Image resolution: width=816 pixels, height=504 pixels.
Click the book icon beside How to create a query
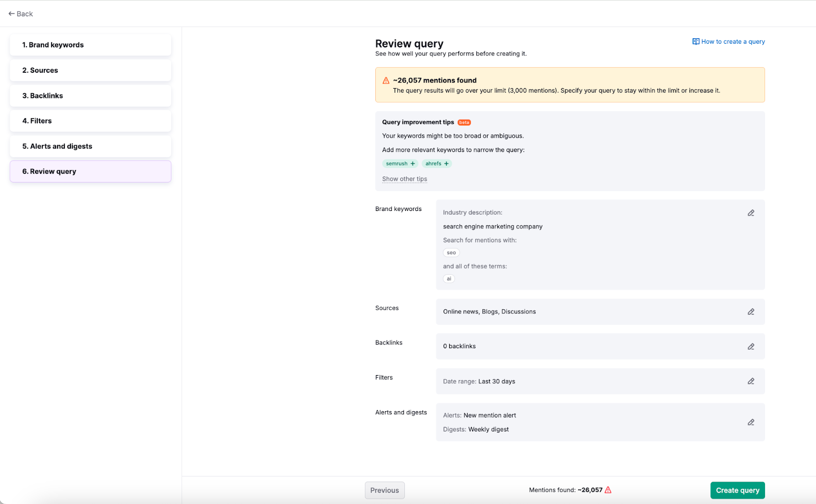click(x=695, y=41)
